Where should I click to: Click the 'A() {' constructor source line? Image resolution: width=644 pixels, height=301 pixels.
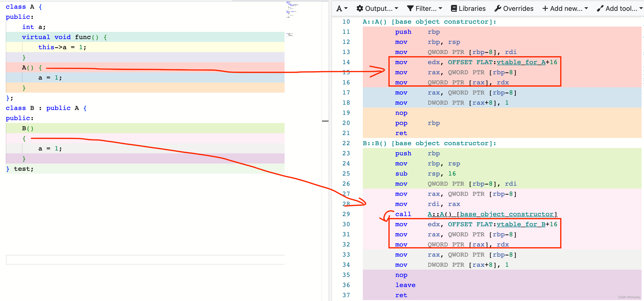coord(32,68)
